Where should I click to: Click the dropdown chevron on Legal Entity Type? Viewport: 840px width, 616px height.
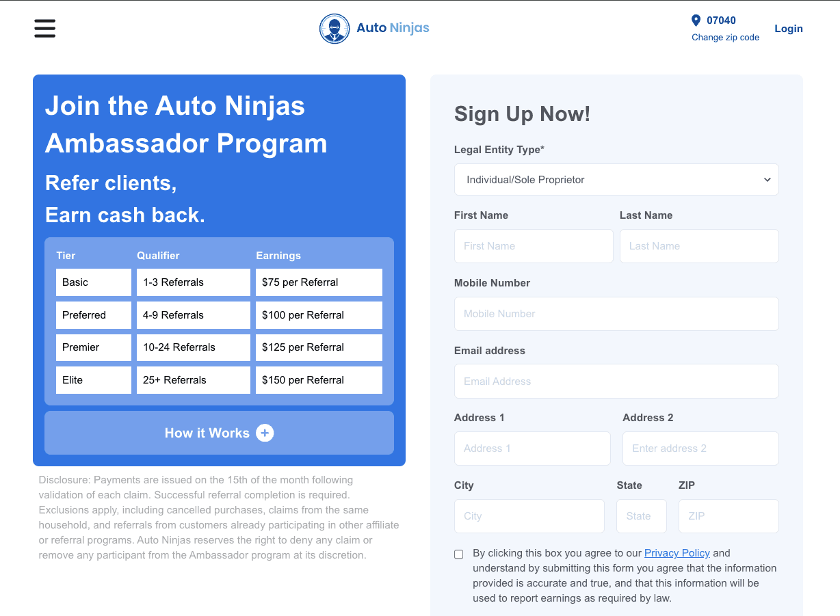(x=767, y=179)
